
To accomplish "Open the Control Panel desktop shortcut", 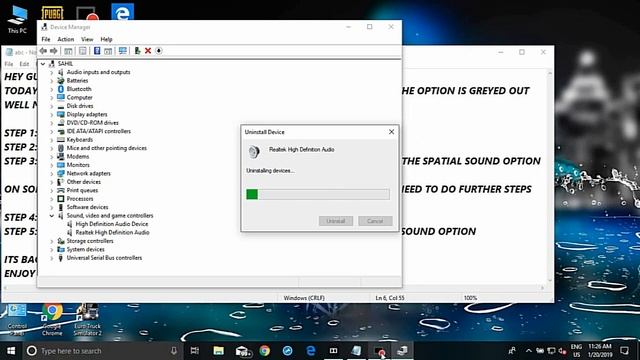I will (17, 320).
